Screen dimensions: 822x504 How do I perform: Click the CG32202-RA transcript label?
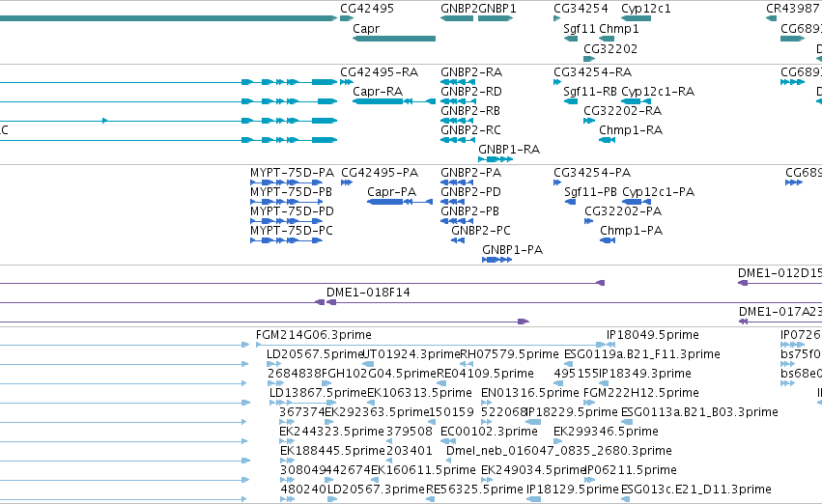623,111
